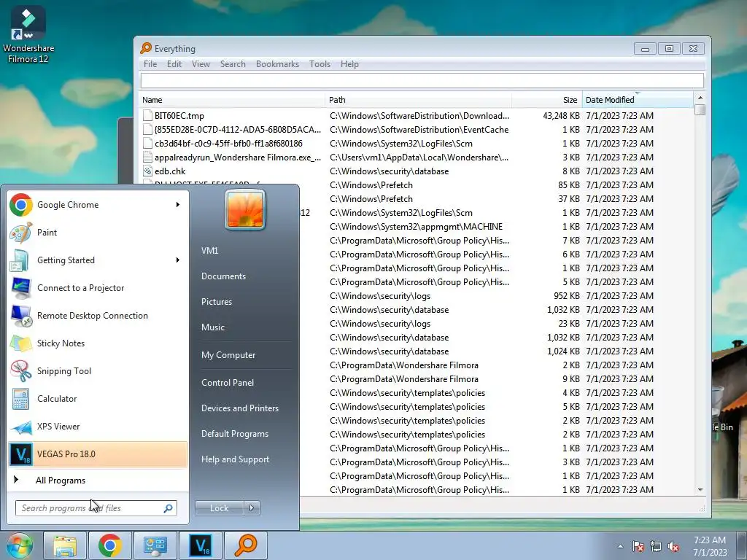Open VM1 user folder link
The width and height of the screenshot is (747, 560).
[x=209, y=251]
